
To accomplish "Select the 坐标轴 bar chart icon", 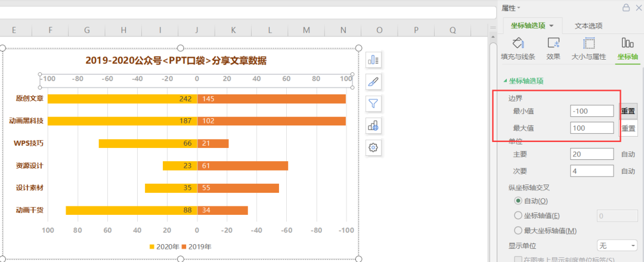I will click(627, 43).
